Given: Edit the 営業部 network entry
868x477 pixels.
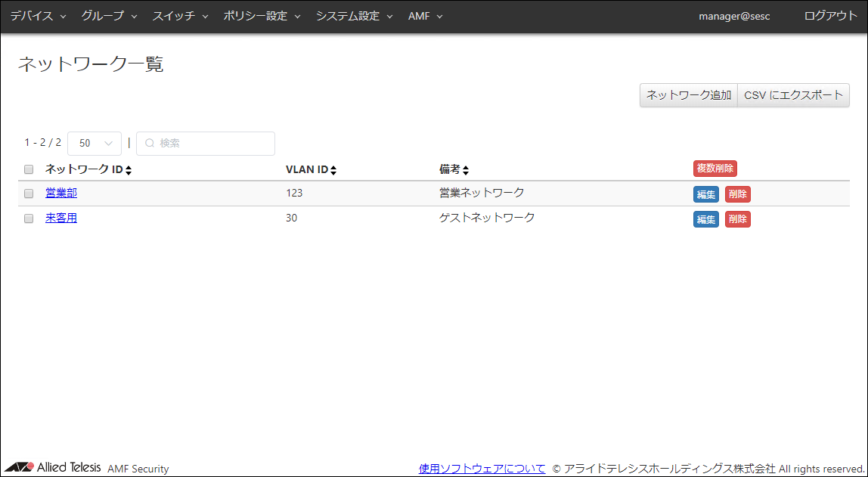Looking at the screenshot, I should (705, 194).
